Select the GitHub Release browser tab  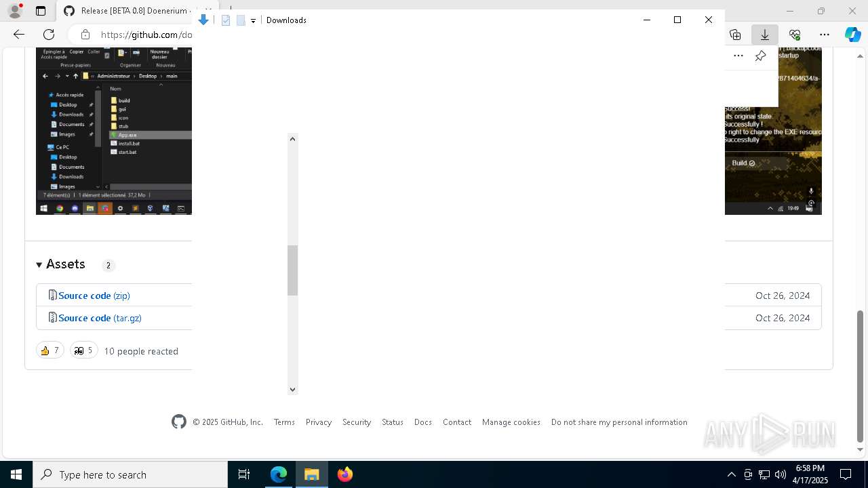point(129,11)
